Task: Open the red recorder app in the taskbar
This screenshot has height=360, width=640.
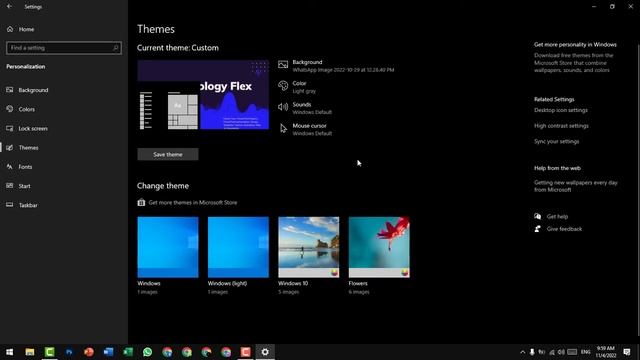Action: pyautogui.click(x=245, y=352)
